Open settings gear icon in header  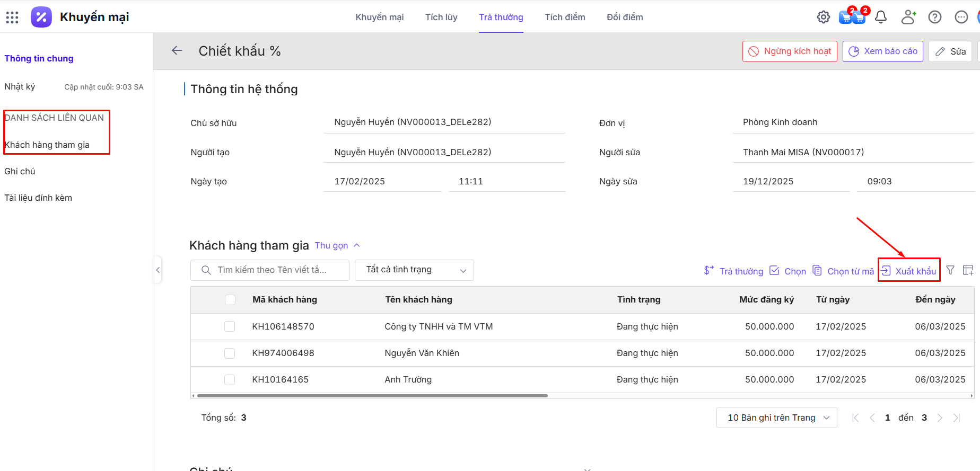823,17
